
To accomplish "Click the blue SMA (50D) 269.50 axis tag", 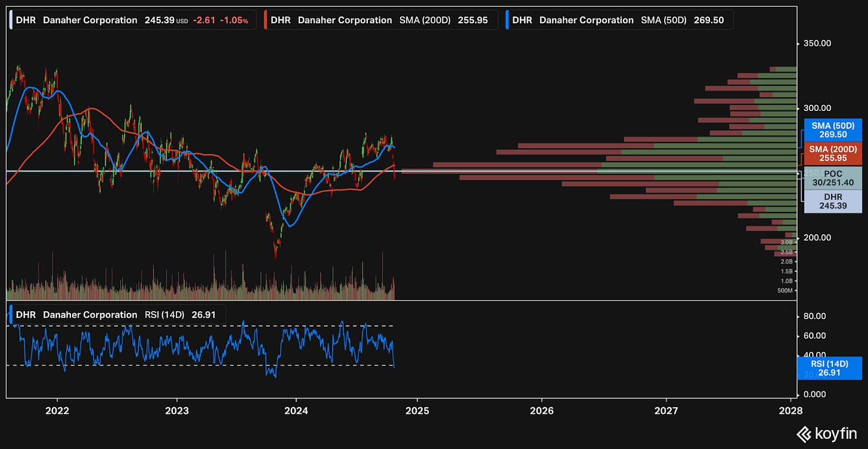I will pos(833,131).
